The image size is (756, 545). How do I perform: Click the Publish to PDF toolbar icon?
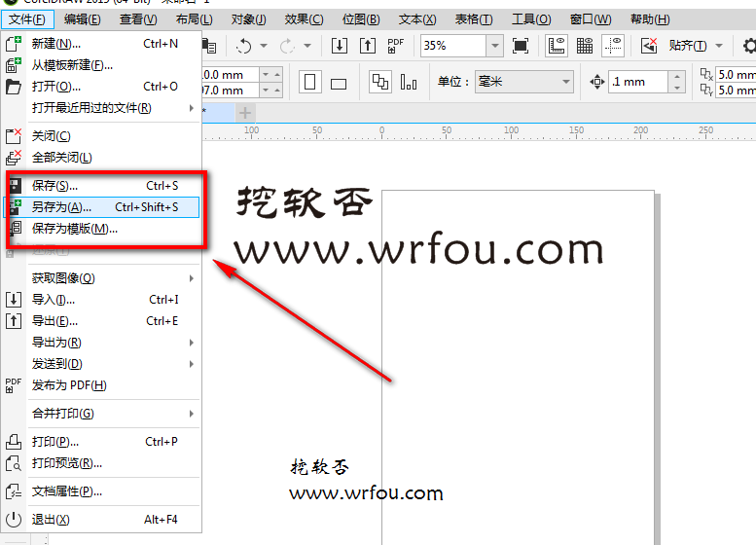click(396, 46)
